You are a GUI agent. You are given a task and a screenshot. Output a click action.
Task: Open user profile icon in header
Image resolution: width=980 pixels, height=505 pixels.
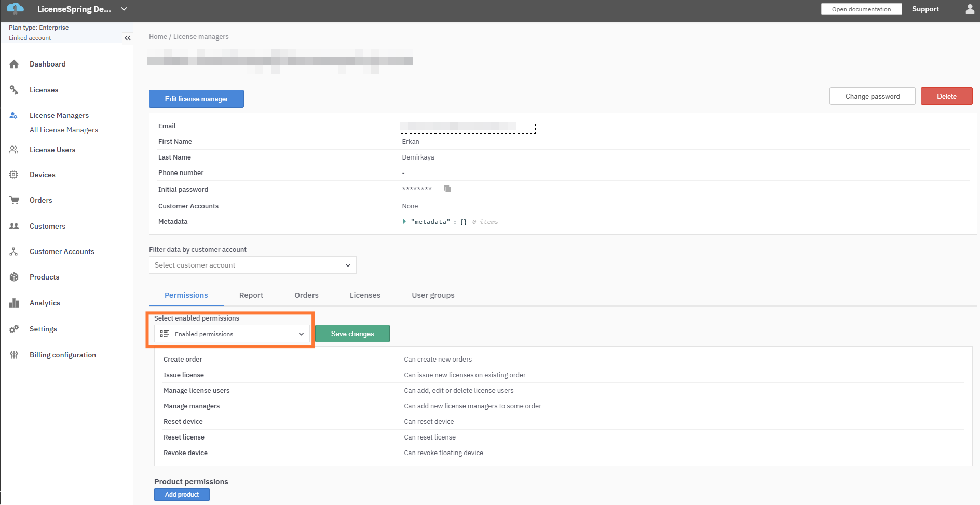970,9
